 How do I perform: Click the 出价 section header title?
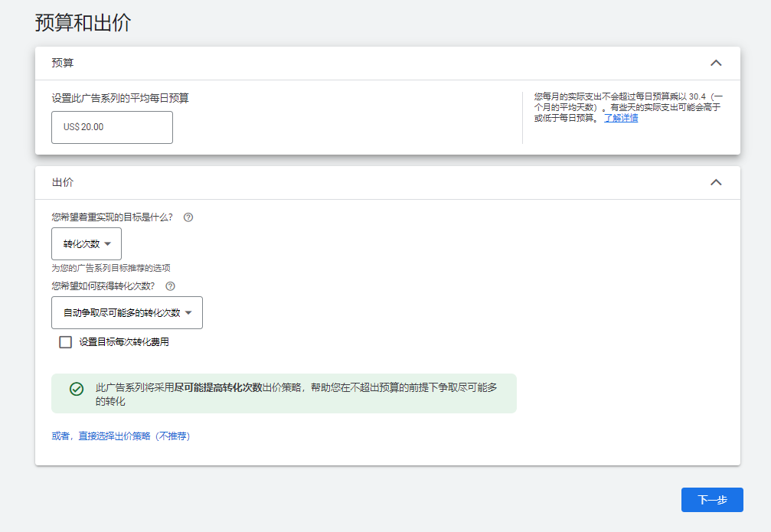tap(63, 182)
